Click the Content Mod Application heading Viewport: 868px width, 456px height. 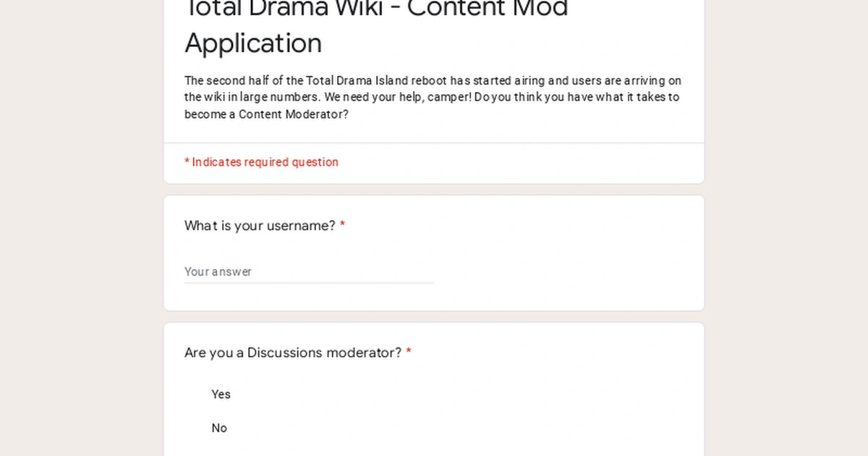[x=253, y=43]
